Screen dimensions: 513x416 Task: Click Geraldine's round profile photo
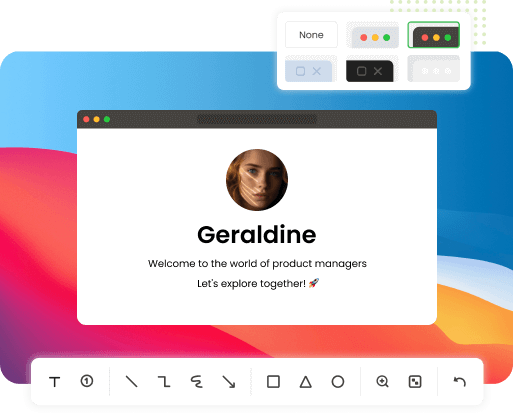[x=257, y=180]
